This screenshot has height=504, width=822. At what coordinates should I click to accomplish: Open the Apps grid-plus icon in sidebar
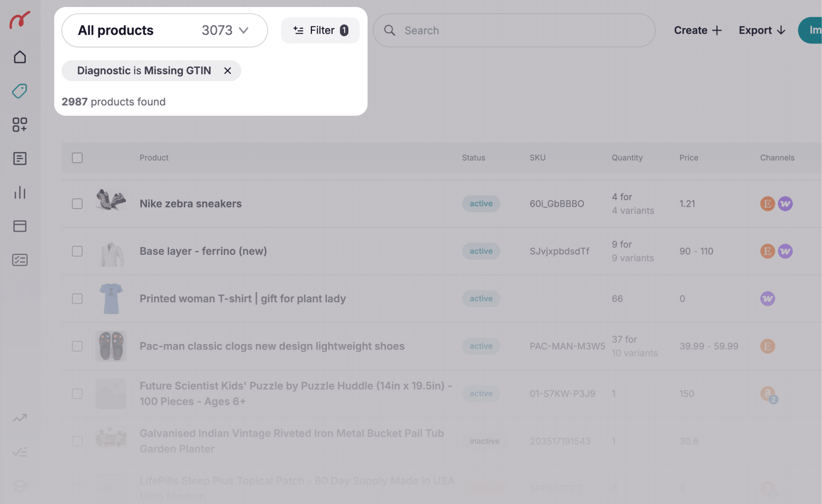pos(20,125)
